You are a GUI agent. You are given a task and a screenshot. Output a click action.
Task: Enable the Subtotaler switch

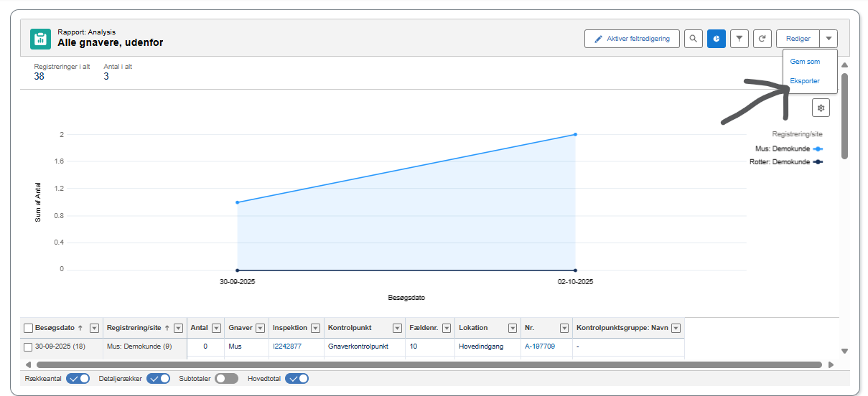pos(227,378)
